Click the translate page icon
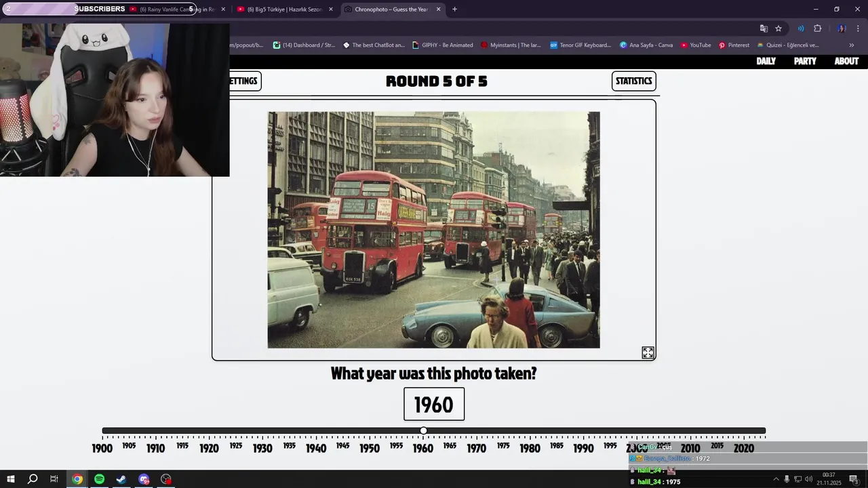 (764, 28)
